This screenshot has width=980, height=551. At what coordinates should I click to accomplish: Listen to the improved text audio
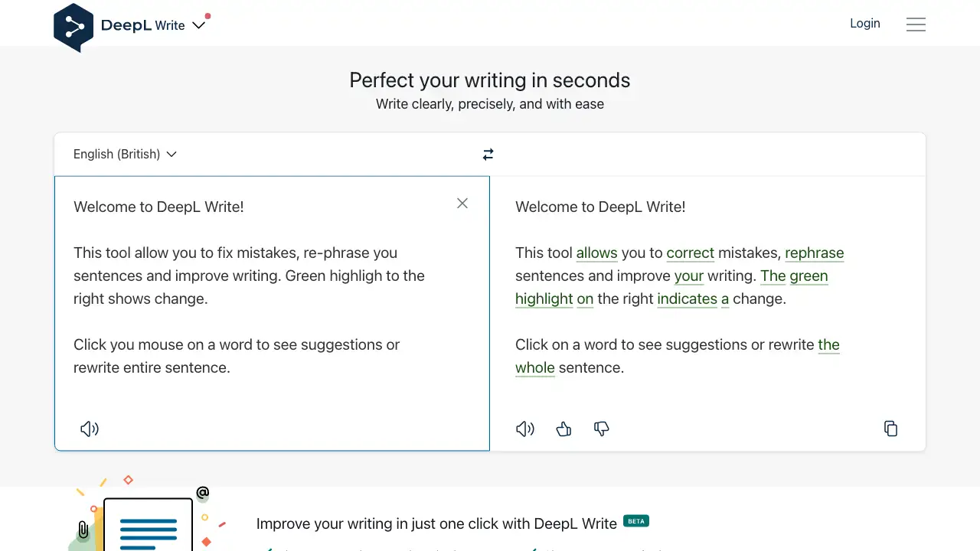pos(525,429)
